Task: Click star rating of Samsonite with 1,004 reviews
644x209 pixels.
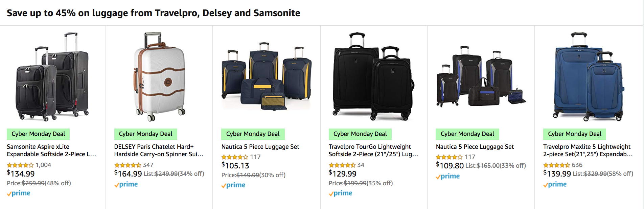Action: tap(20, 165)
